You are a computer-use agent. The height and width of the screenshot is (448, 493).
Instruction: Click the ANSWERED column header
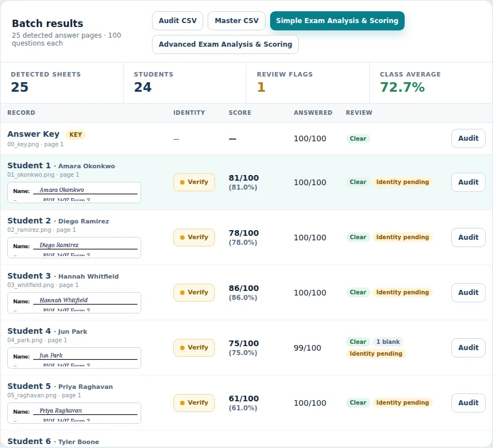point(313,113)
